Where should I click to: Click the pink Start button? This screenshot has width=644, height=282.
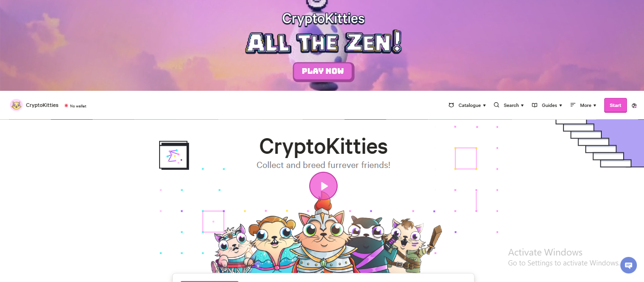pos(616,105)
